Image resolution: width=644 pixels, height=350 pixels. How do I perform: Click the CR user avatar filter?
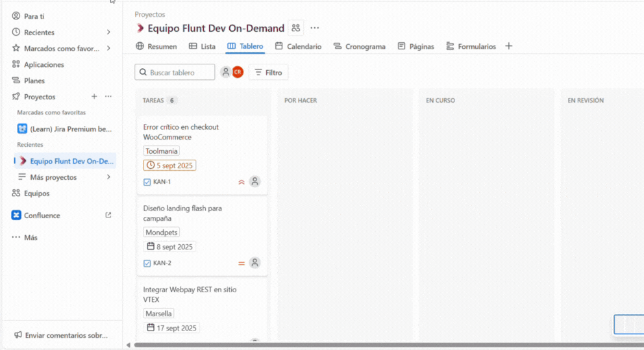point(238,72)
